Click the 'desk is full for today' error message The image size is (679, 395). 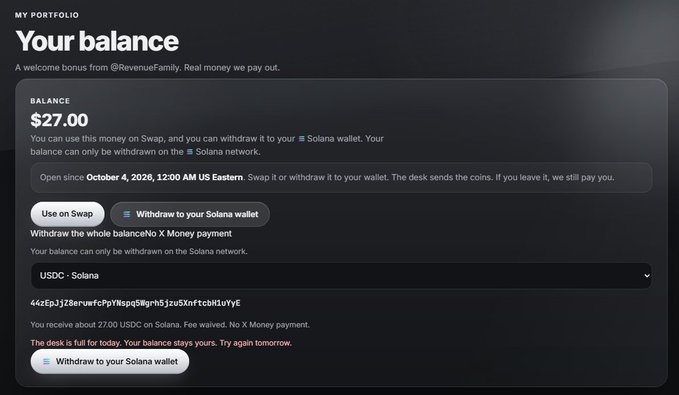(x=161, y=343)
